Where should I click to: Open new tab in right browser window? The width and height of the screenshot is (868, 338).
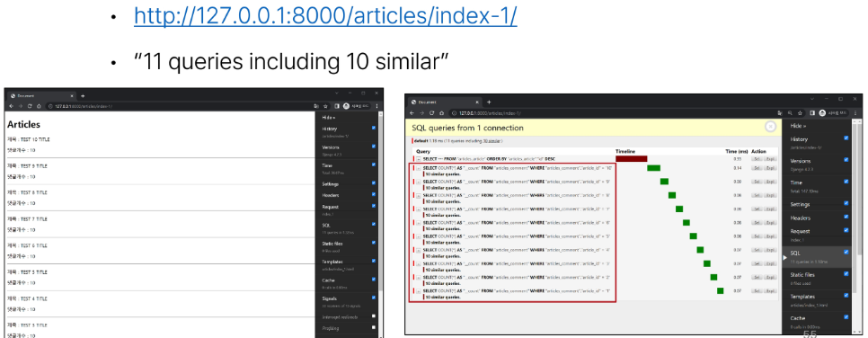[489, 102]
